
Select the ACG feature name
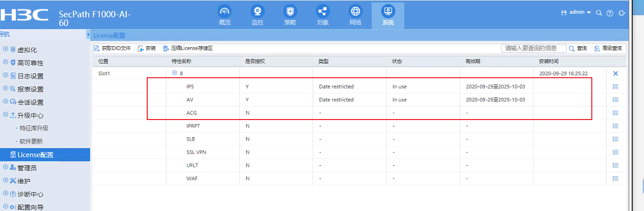point(192,113)
